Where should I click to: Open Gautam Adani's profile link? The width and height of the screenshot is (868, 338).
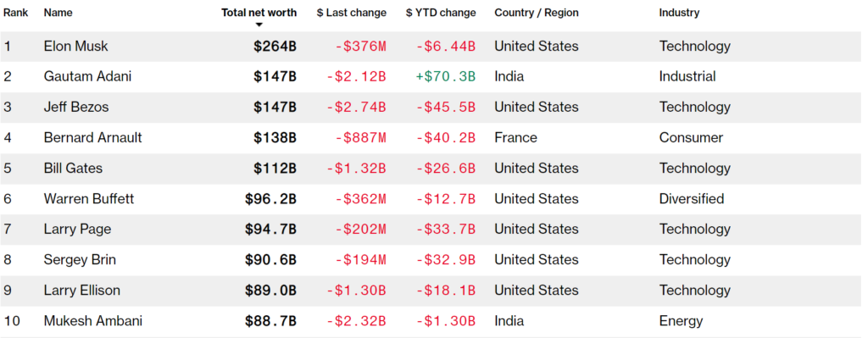87,76
